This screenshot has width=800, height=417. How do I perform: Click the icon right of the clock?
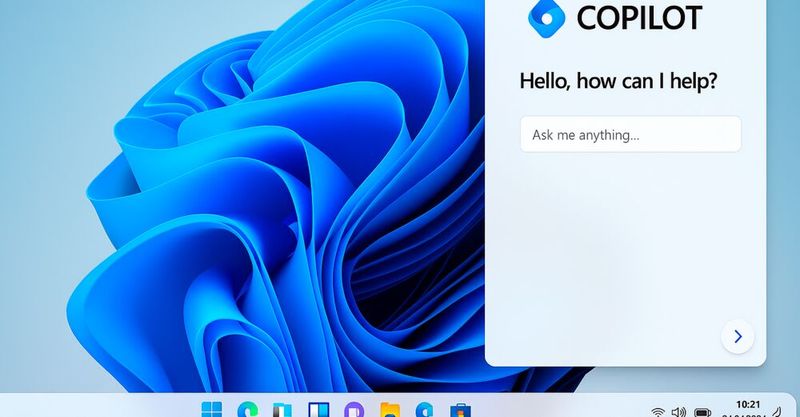click(778, 411)
